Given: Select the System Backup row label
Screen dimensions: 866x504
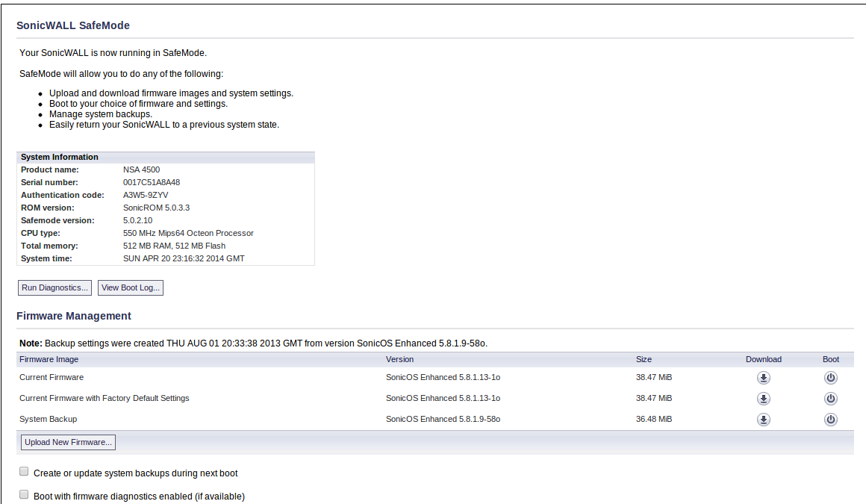Looking at the screenshot, I should point(48,420).
